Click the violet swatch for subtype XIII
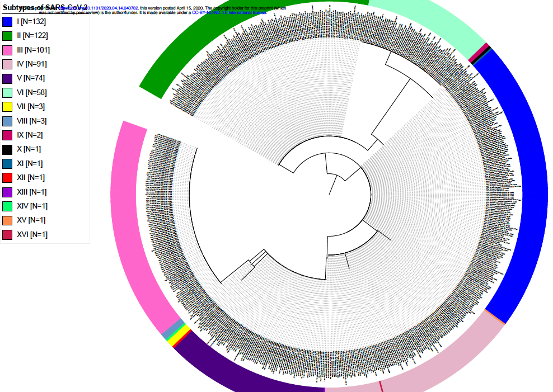Image resolution: width=553 pixels, height=392 pixels. pyautogui.click(x=7, y=192)
